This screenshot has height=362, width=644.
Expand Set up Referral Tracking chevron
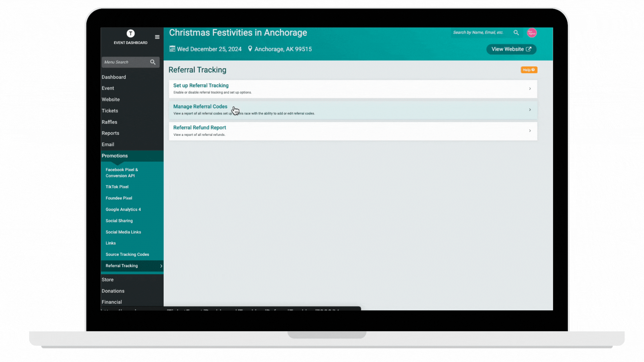tap(530, 89)
